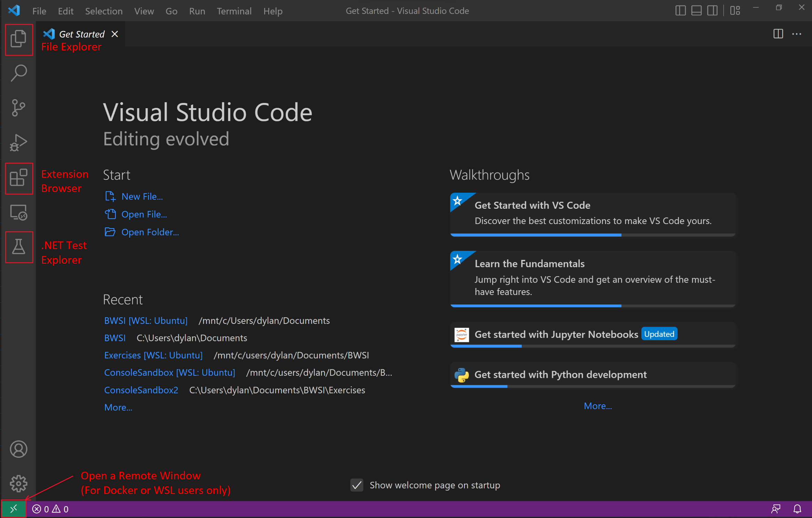Open errors and warnings count in status bar

pyautogui.click(x=50, y=509)
